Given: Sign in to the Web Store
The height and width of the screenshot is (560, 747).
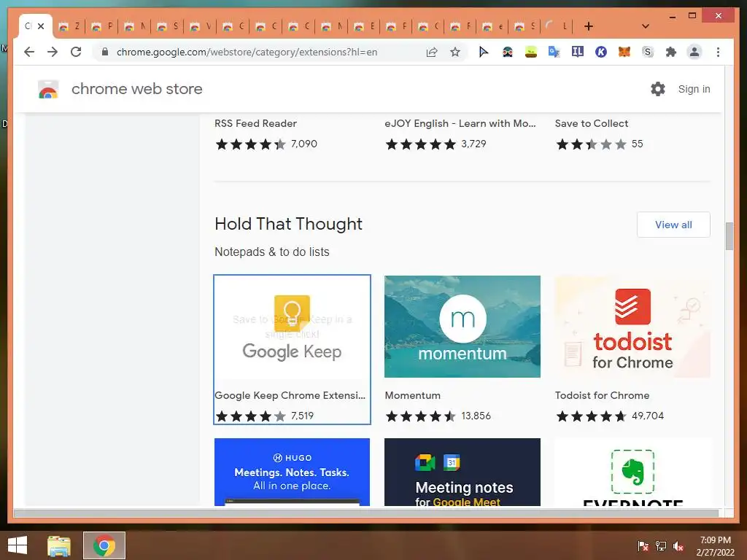Looking at the screenshot, I should point(694,89).
